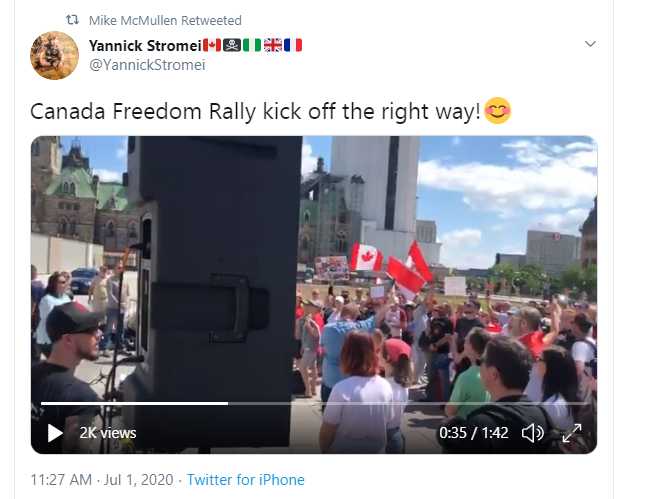Open the Mike McMullen Retweeted link
645x499 pixels.
coord(165,20)
